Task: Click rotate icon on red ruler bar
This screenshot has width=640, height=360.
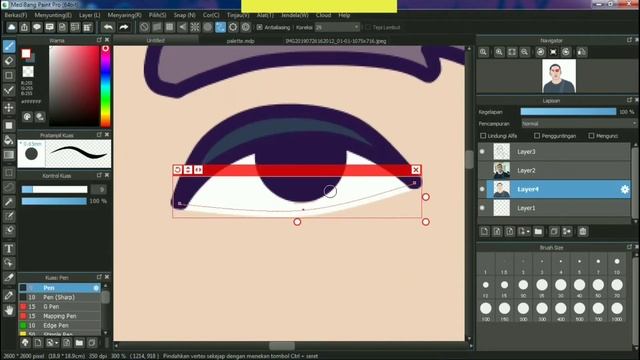Action: [178, 170]
